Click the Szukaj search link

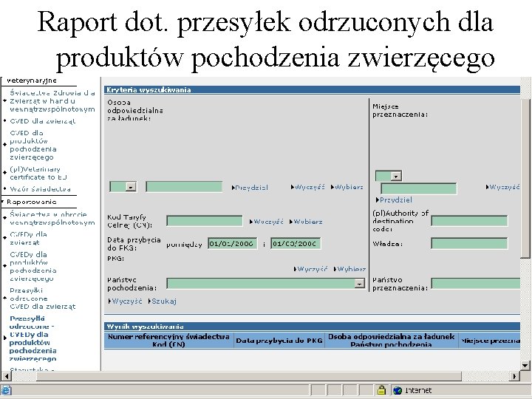162,301
